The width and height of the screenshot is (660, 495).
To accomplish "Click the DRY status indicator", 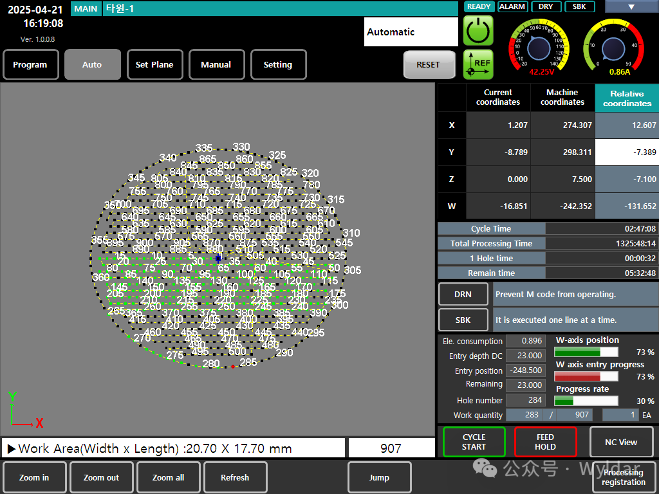I will tap(546, 7).
